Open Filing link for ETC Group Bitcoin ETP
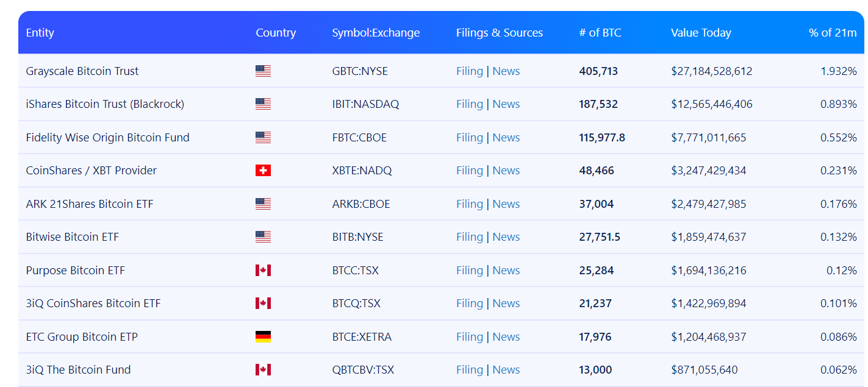Viewport: 868px width, 387px height. (470, 337)
